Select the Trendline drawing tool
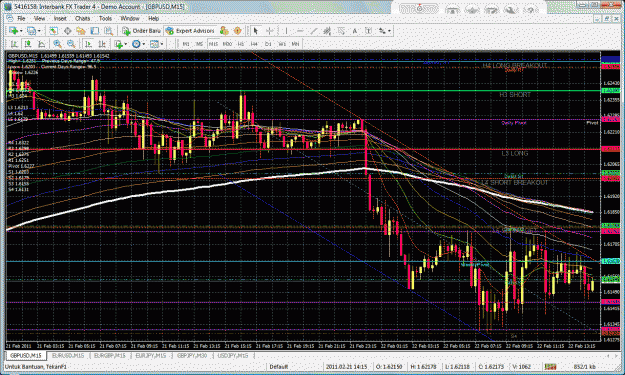Screen dimensions: 625x375 314,31
